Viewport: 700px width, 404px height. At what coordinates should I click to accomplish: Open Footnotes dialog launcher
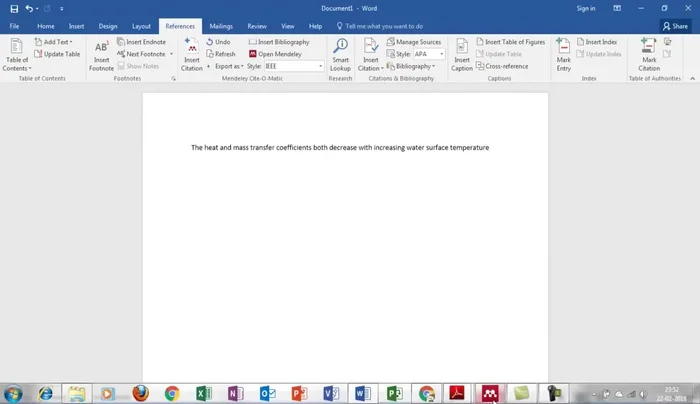(x=173, y=79)
